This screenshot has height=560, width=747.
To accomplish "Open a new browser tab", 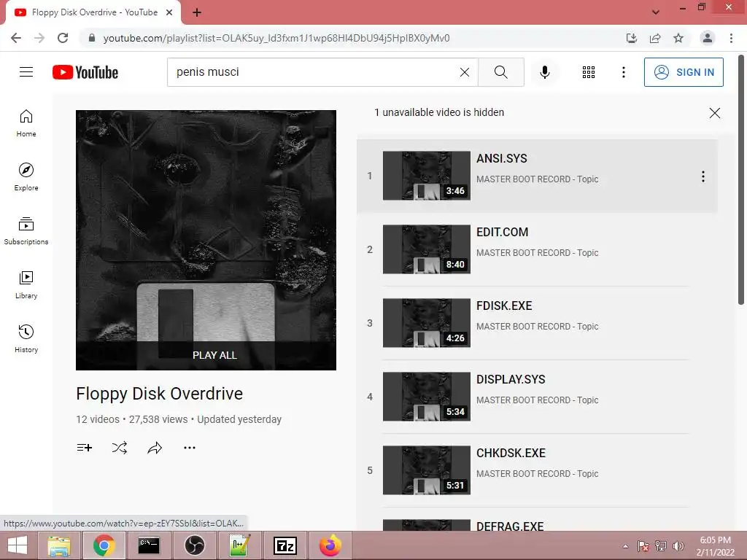I will point(197,13).
